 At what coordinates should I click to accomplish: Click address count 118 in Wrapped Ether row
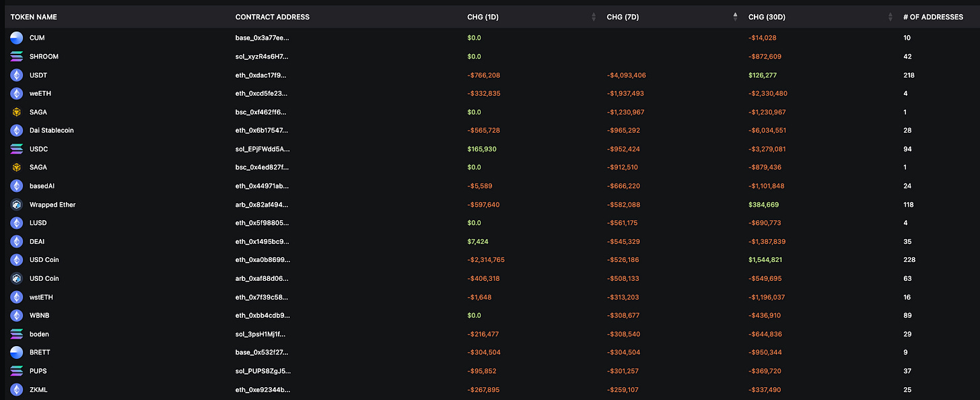pos(909,205)
